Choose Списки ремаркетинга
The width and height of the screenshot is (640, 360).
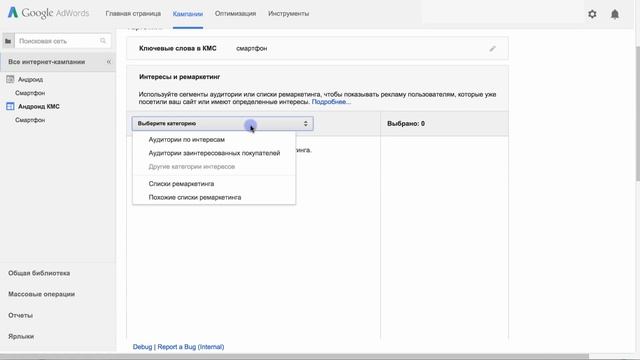click(181, 184)
